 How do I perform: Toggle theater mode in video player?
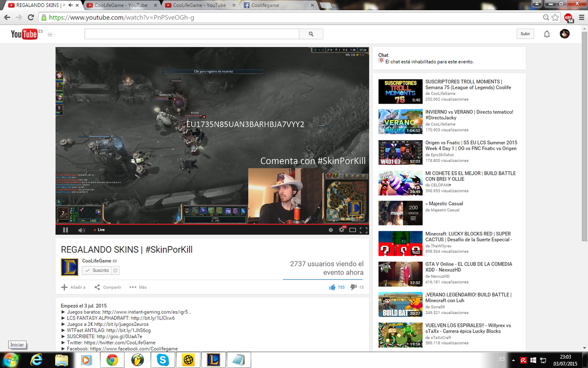click(x=353, y=230)
